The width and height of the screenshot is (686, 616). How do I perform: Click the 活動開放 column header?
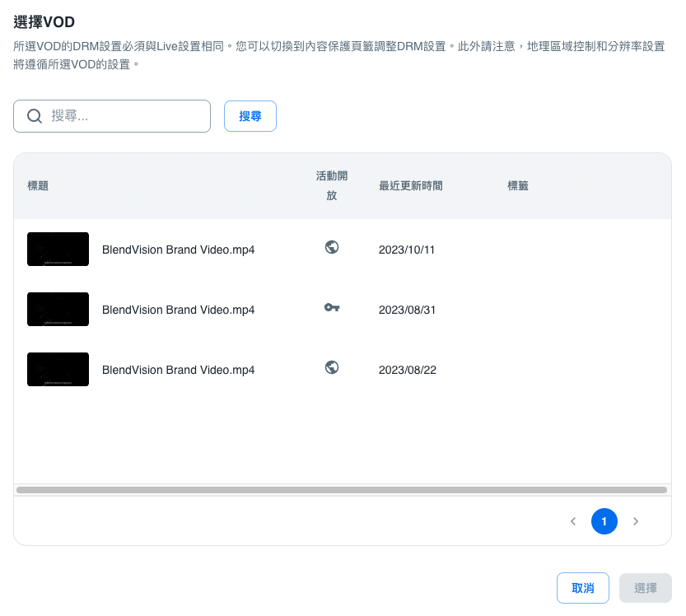326,186
